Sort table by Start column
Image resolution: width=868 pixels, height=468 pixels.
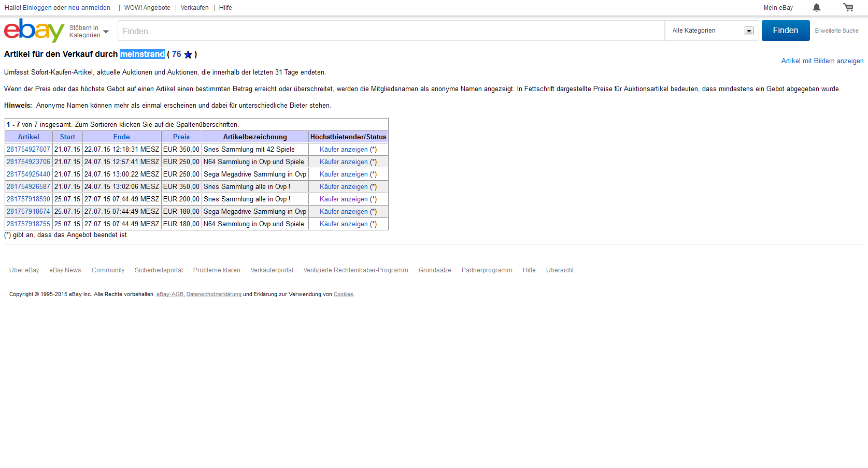tap(67, 137)
